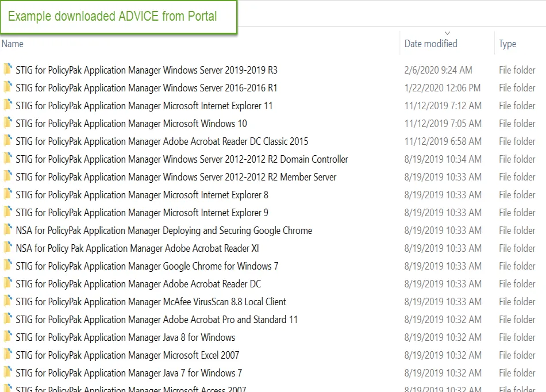This screenshot has width=546, height=392.
Task: Click folder icon for Windows Server 2019-2019 R3
Action: (7, 70)
